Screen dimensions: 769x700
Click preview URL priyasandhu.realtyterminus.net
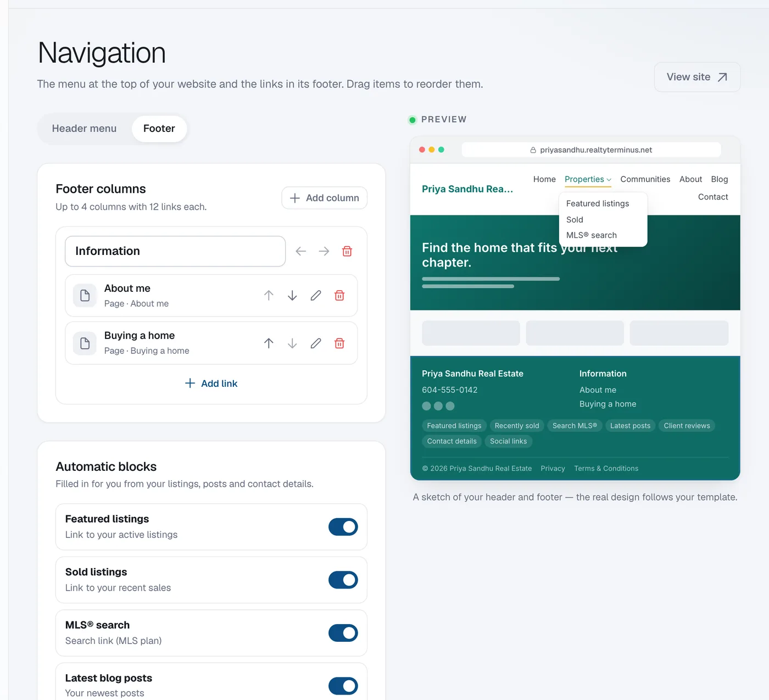pos(596,150)
